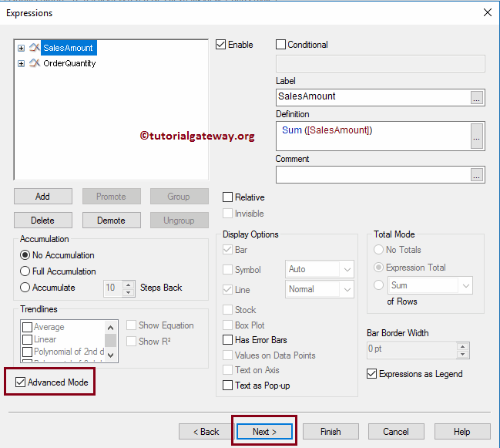Screen dimensions: 500x448
Task: Click the Comment text field
Action: (x=373, y=174)
